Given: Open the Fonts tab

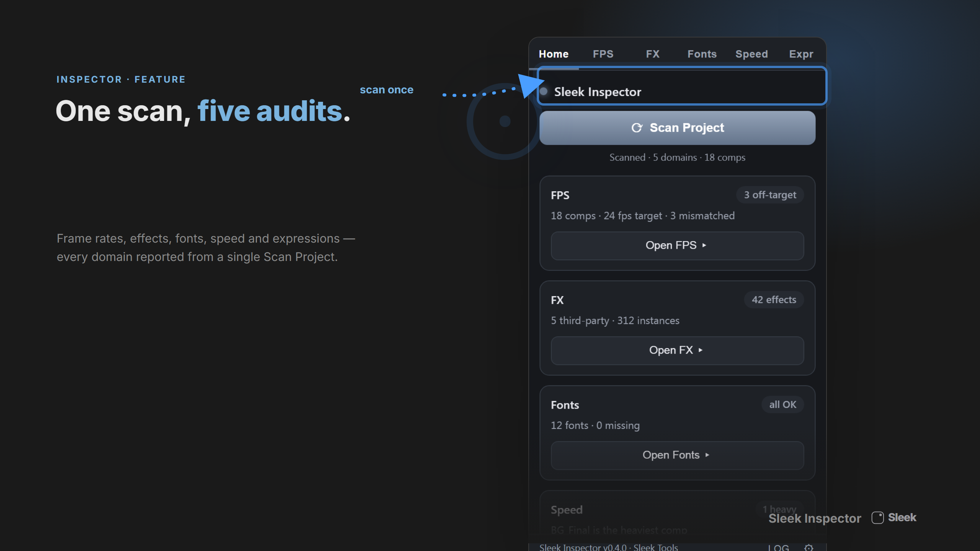Looking at the screenshot, I should pos(702,54).
